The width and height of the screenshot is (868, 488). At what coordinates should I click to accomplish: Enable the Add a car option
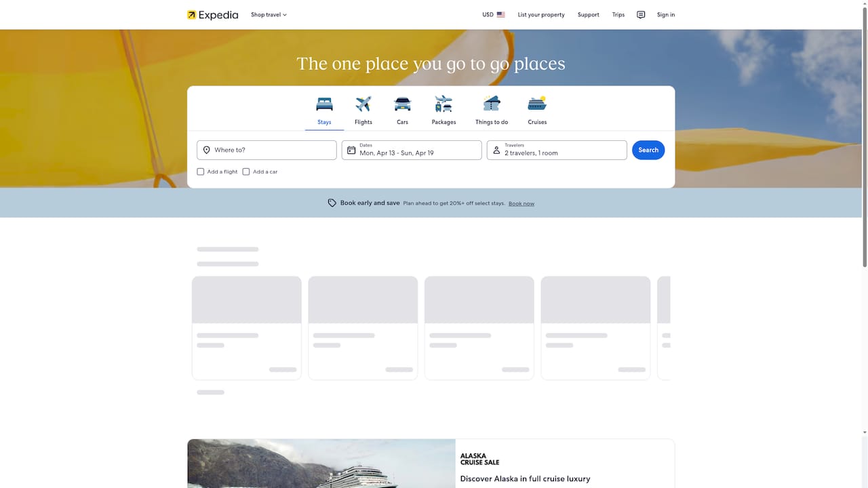point(246,171)
